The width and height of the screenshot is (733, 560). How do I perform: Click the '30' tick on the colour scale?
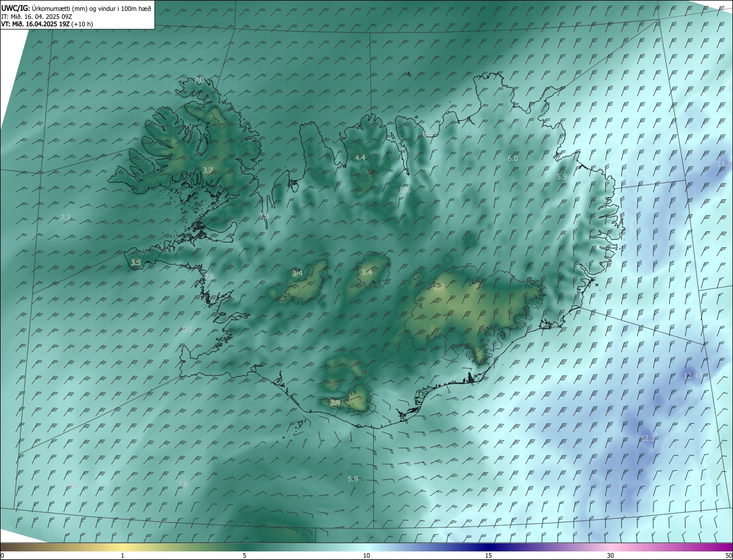coord(610,555)
